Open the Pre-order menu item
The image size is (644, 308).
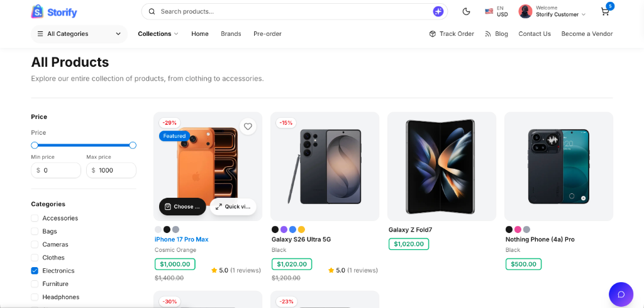pyautogui.click(x=267, y=34)
